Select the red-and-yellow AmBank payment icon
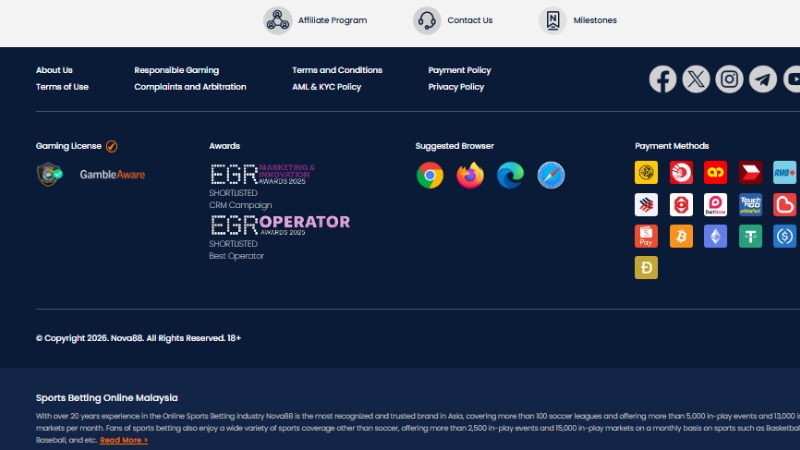 715,172
